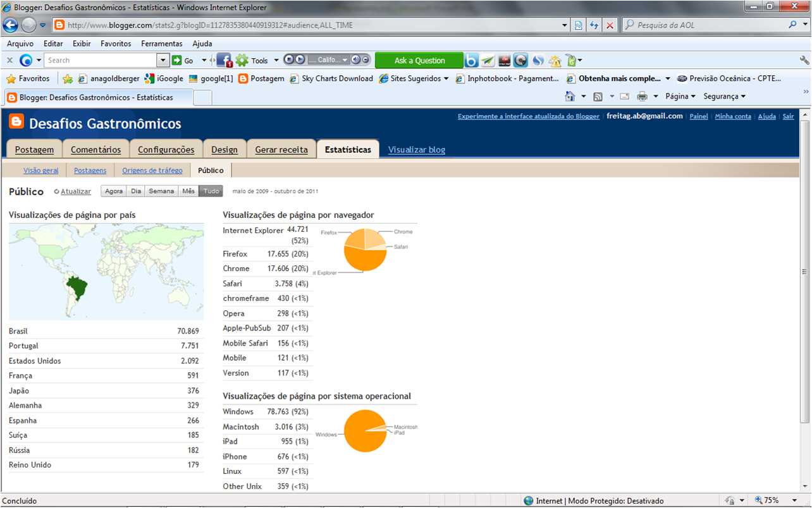The height and width of the screenshot is (508, 812).
Task: Click the green paper plane toolbar icon
Action: (488, 61)
